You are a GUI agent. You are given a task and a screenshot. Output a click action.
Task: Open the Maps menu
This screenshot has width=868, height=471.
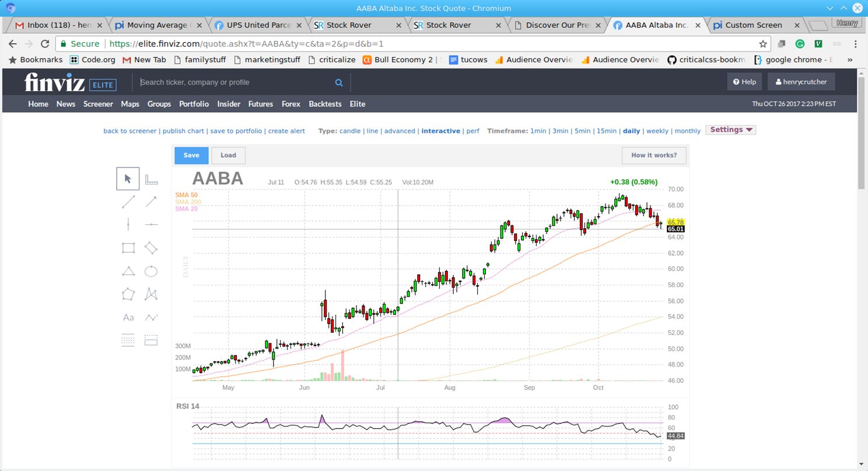click(130, 104)
